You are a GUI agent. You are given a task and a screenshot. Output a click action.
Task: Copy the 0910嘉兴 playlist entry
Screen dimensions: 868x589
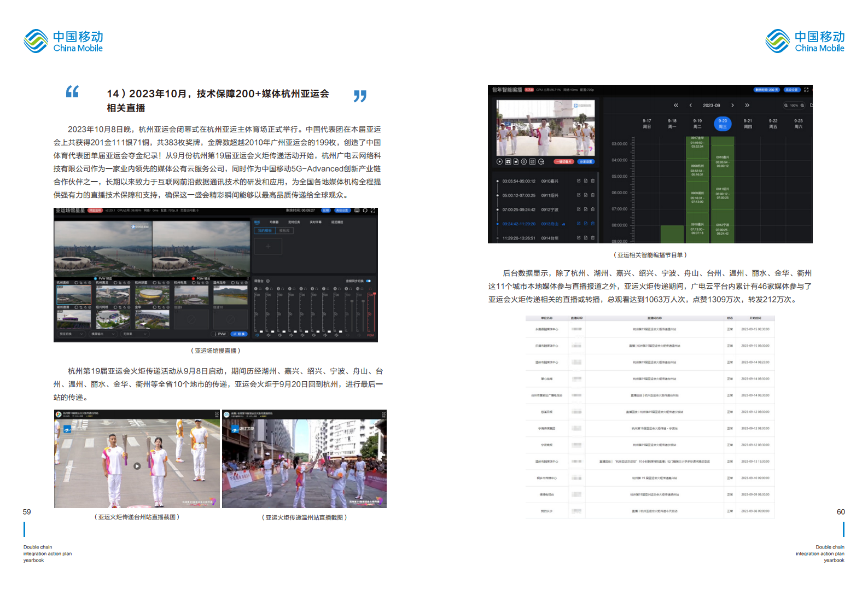pyautogui.click(x=586, y=181)
